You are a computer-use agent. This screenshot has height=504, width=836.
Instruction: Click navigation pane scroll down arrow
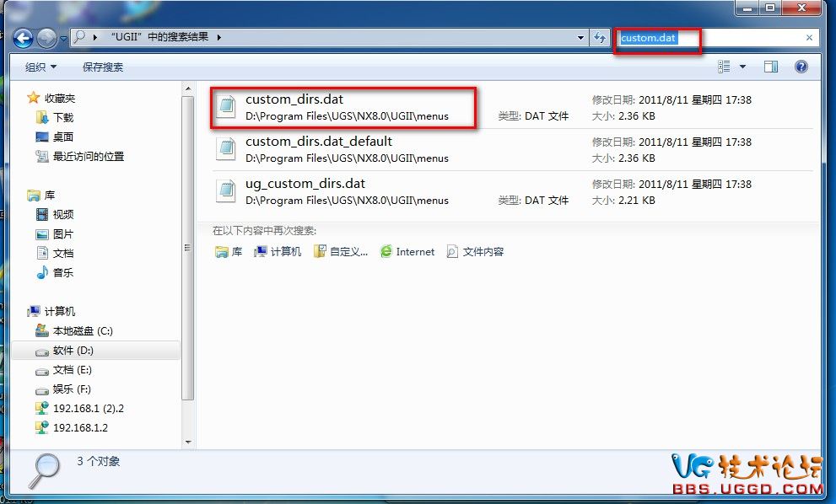(x=187, y=442)
